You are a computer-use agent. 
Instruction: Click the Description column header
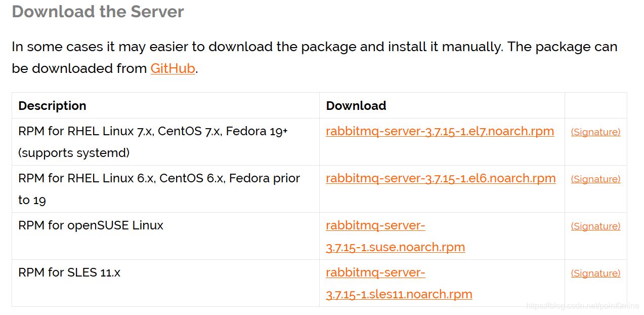pos(52,105)
